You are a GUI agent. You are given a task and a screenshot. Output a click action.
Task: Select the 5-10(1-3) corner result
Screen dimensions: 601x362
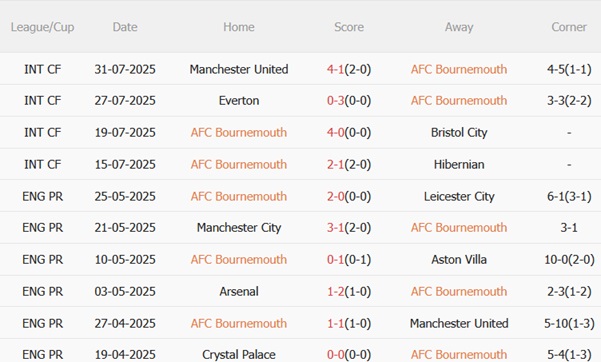coord(569,323)
